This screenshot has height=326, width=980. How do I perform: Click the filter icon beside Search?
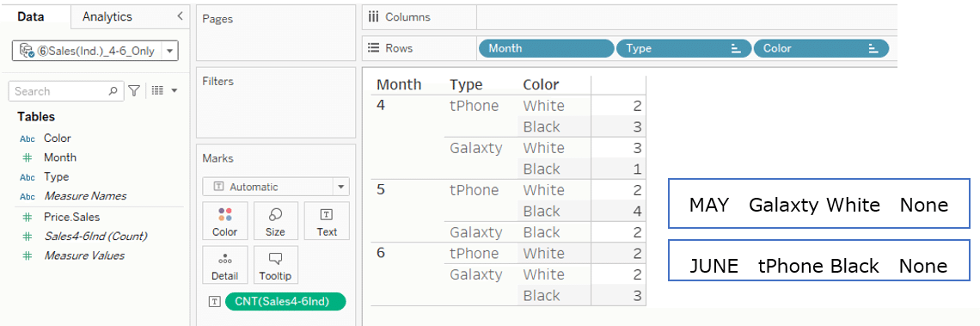(134, 91)
